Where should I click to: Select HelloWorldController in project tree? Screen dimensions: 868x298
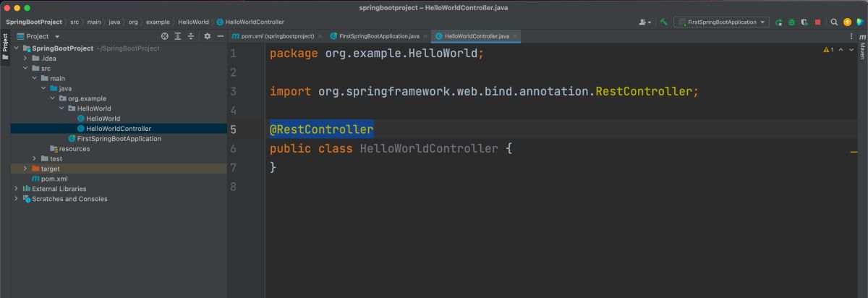pos(119,129)
